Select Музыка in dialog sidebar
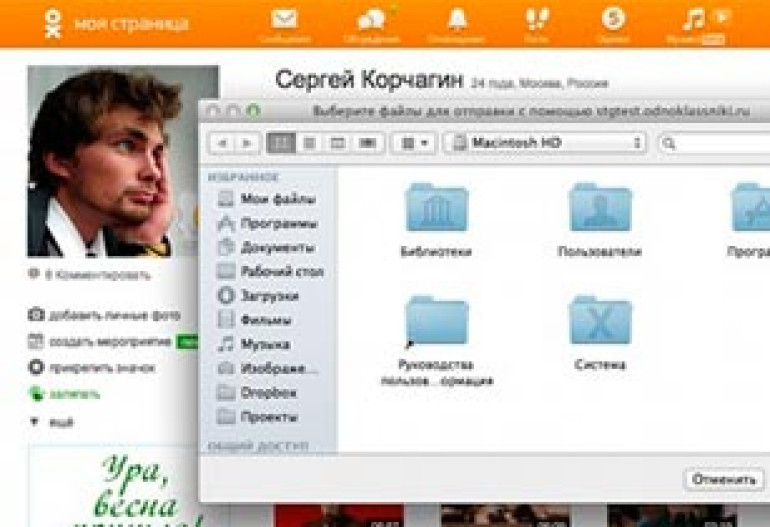The height and width of the screenshot is (527, 770). point(254,344)
